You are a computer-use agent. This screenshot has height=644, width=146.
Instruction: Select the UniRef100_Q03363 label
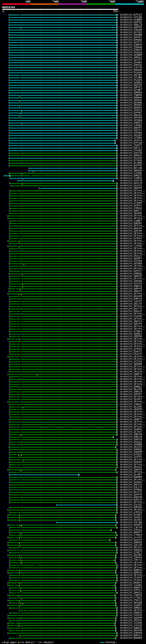[x=131, y=32]
